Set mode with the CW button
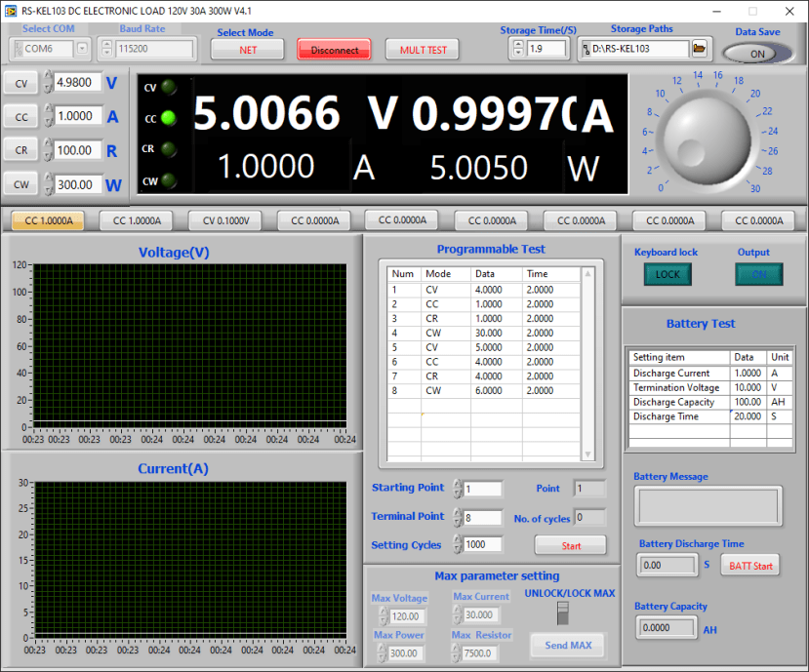The height and width of the screenshot is (672, 809). (21, 184)
